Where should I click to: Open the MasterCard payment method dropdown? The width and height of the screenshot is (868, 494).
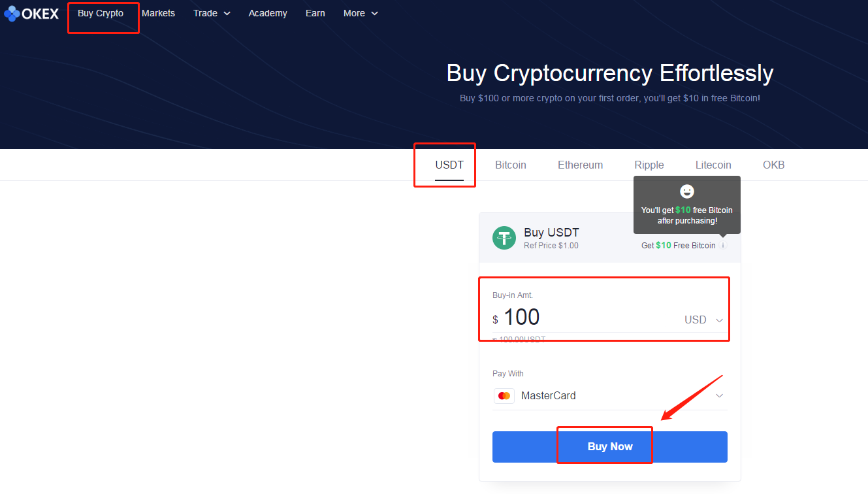[x=610, y=395]
